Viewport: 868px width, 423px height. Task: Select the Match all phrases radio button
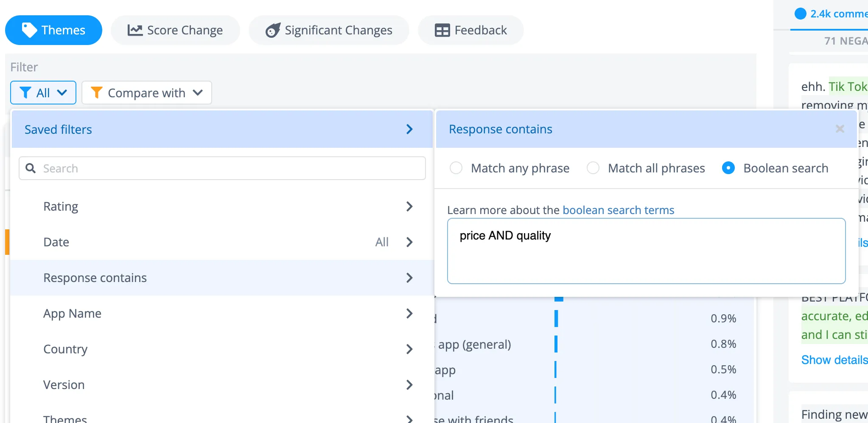(x=593, y=168)
